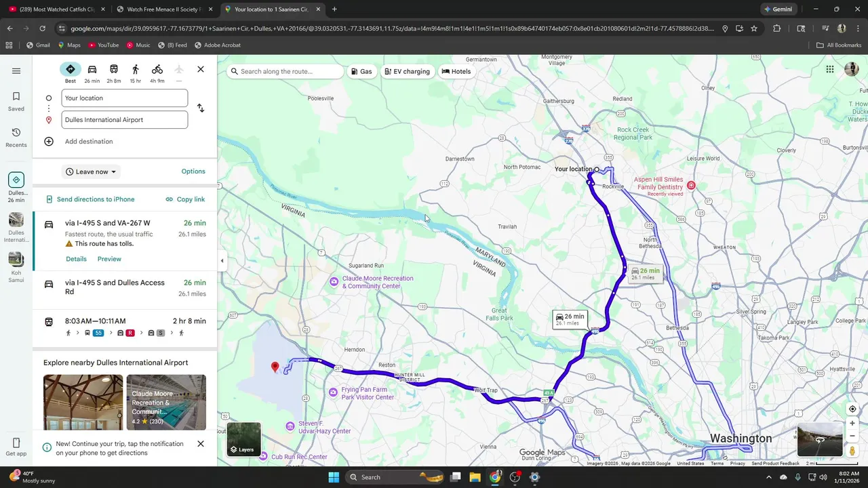The image size is (868, 488).
Task: Filter by Hotels
Action: 456,71
